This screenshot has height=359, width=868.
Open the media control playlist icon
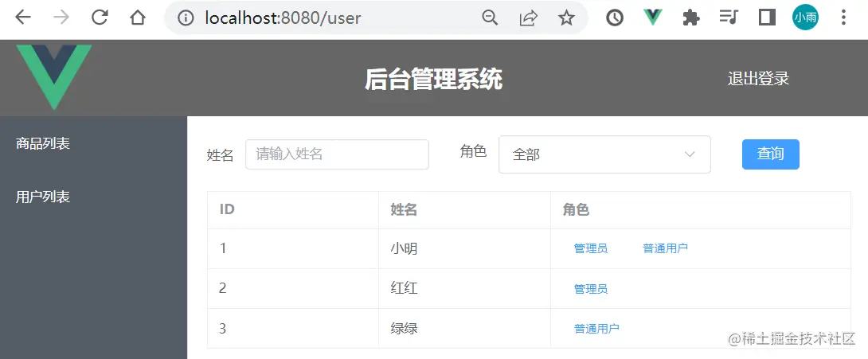point(729,18)
